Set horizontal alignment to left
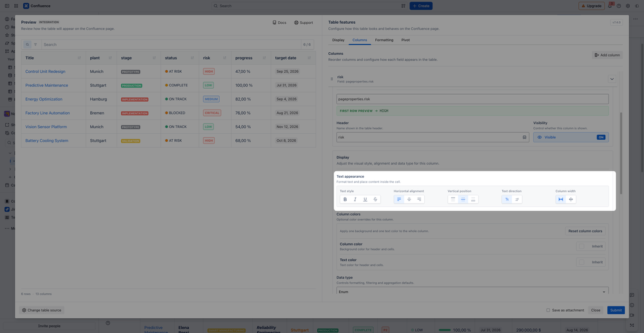Screen dimensions: 644x333 coord(399,200)
